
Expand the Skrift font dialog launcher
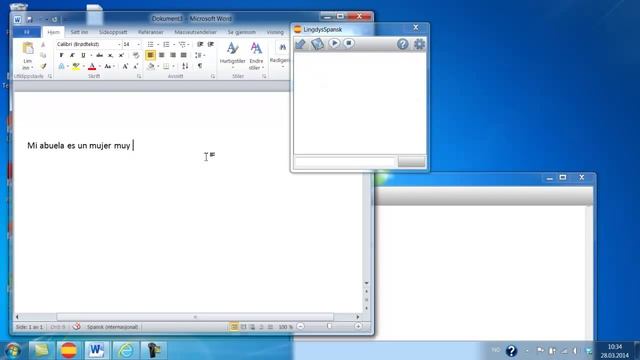coord(139,76)
